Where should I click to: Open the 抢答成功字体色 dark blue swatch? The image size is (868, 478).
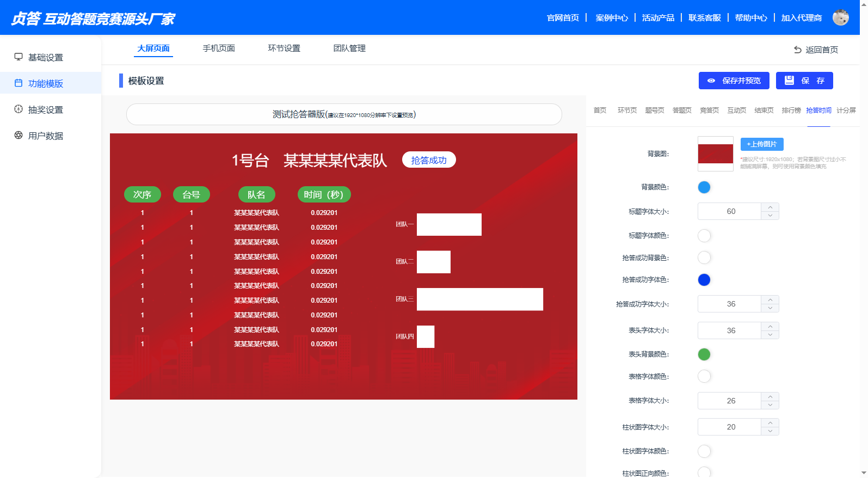pyautogui.click(x=704, y=280)
